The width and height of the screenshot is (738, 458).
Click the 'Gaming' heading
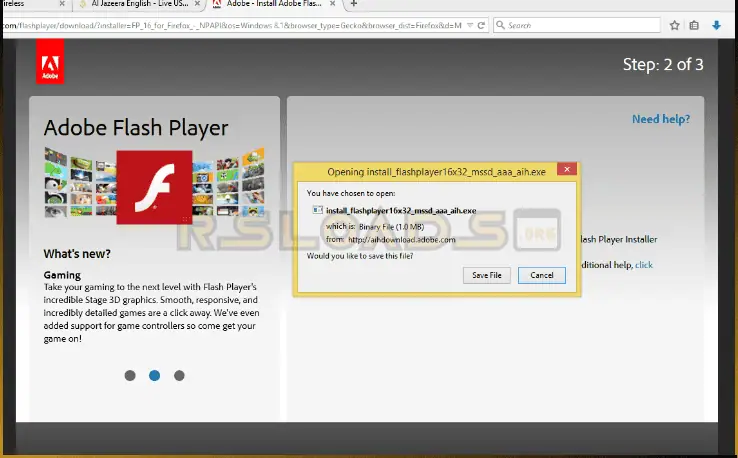(62, 275)
